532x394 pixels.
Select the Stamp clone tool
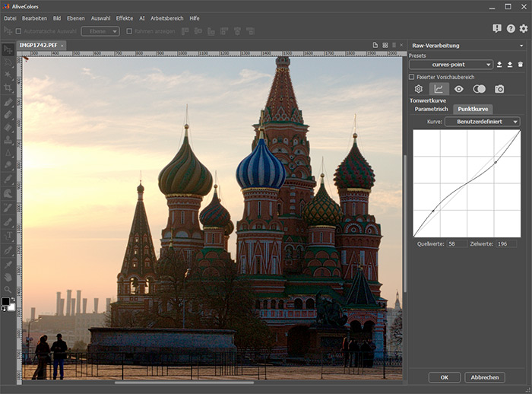click(x=8, y=140)
